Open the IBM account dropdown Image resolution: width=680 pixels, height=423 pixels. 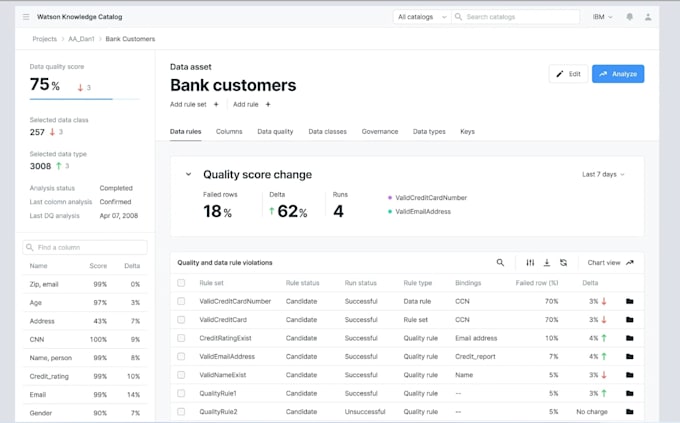tap(602, 17)
